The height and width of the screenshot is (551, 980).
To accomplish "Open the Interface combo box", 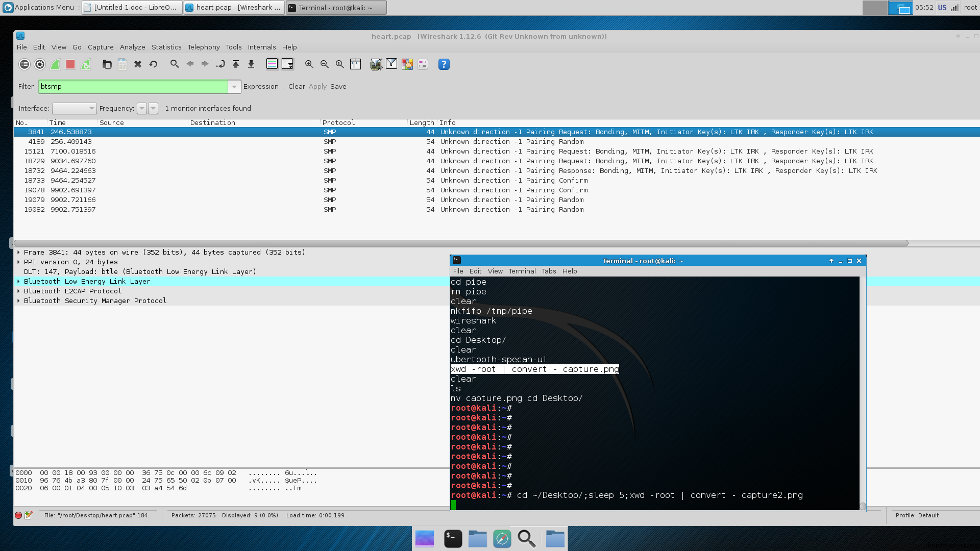I will click(74, 108).
